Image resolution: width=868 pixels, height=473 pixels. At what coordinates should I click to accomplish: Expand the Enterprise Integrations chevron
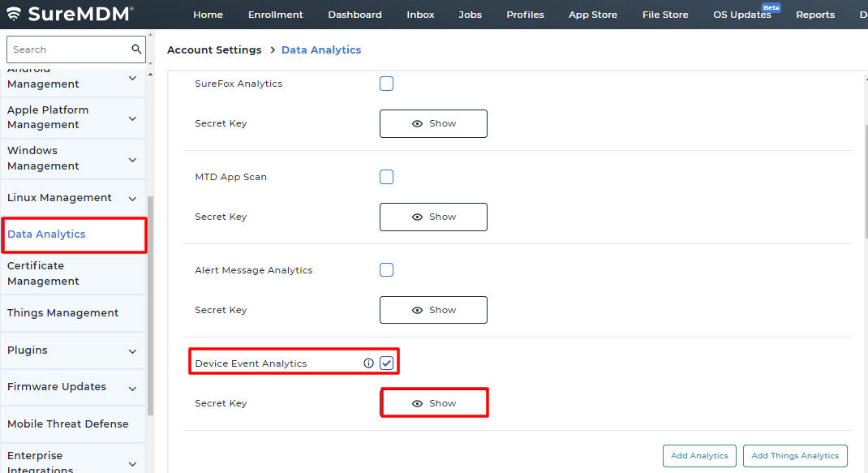(132, 464)
